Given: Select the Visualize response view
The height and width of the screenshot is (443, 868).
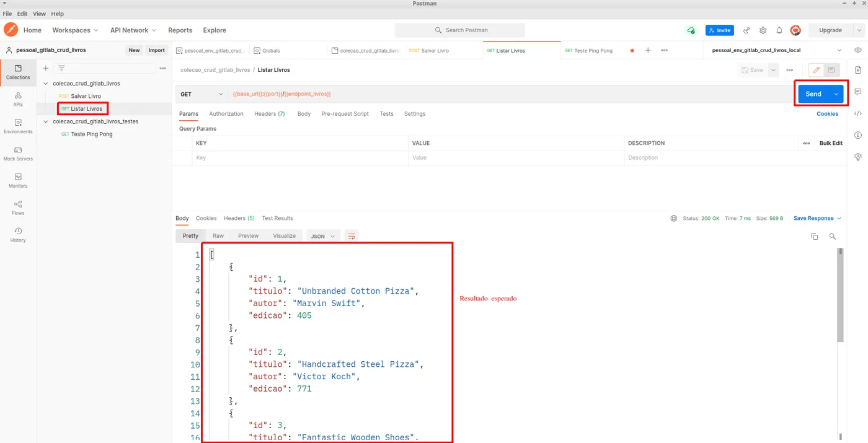Looking at the screenshot, I should [x=285, y=236].
